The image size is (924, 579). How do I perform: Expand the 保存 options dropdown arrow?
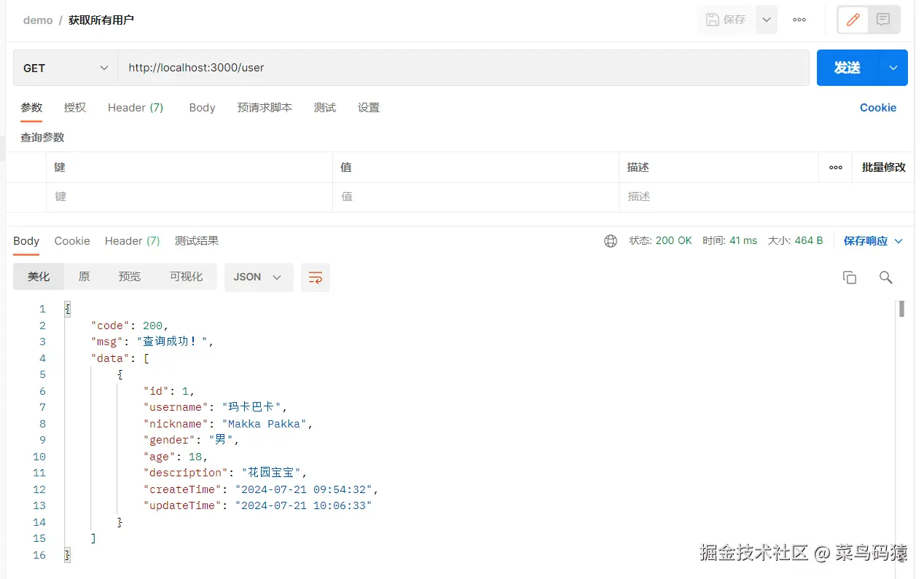(766, 20)
